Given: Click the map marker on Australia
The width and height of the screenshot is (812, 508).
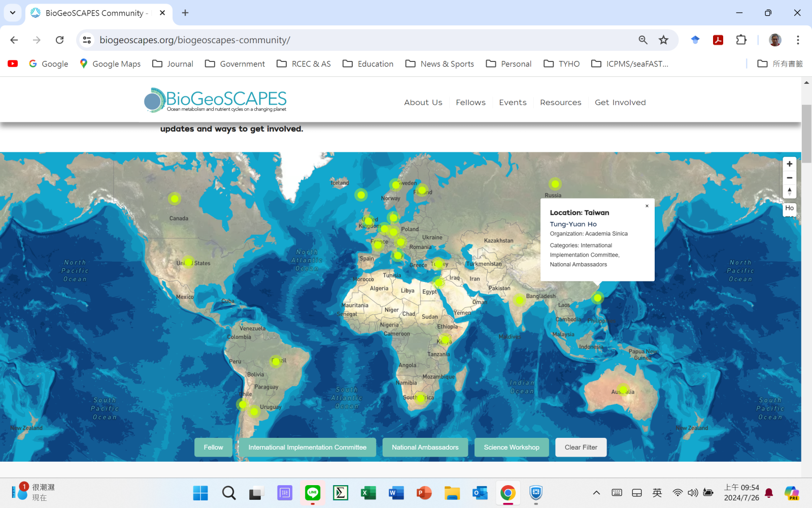Looking at the screenshot, I should coord(623,390).
